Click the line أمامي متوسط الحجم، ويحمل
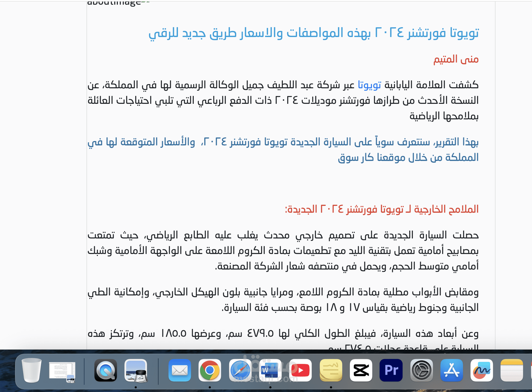Image resolution: width=532 pixels, height=392 pixels. (347, 266)
